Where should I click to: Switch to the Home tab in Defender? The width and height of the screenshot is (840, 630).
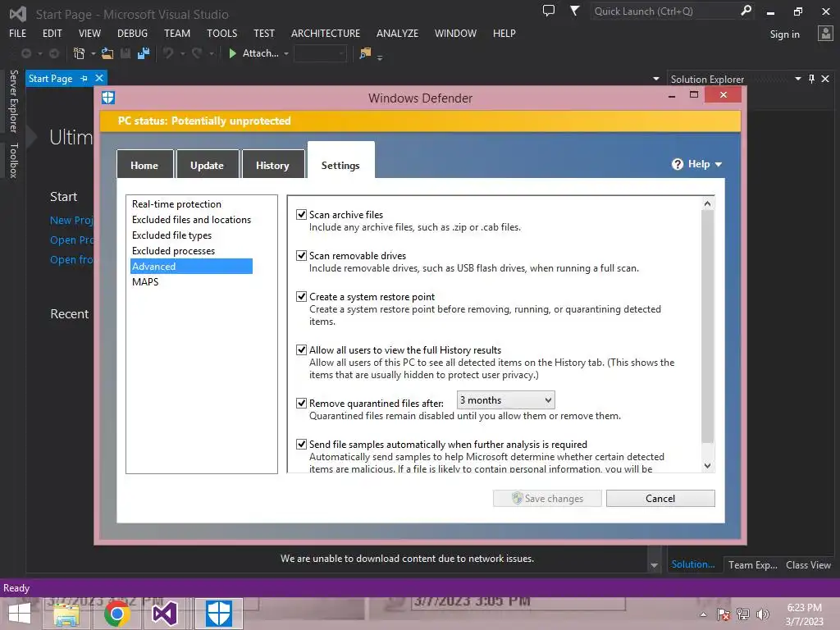coord(144,164)
